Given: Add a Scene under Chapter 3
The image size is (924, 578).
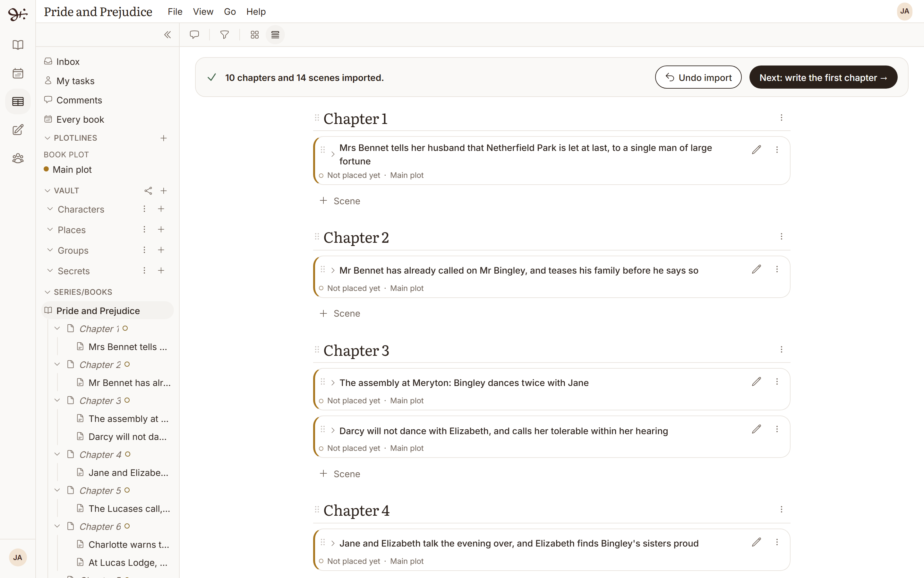Looking at the screenshot, I should pos(340,474).
